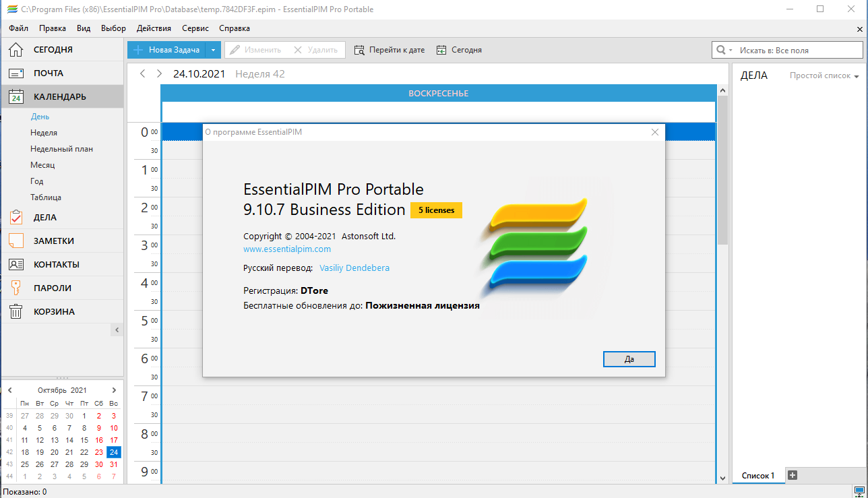This screenshot has height=498, width=868.
Task: Click the search magnifier icon
Action: [x=721, y=50]
